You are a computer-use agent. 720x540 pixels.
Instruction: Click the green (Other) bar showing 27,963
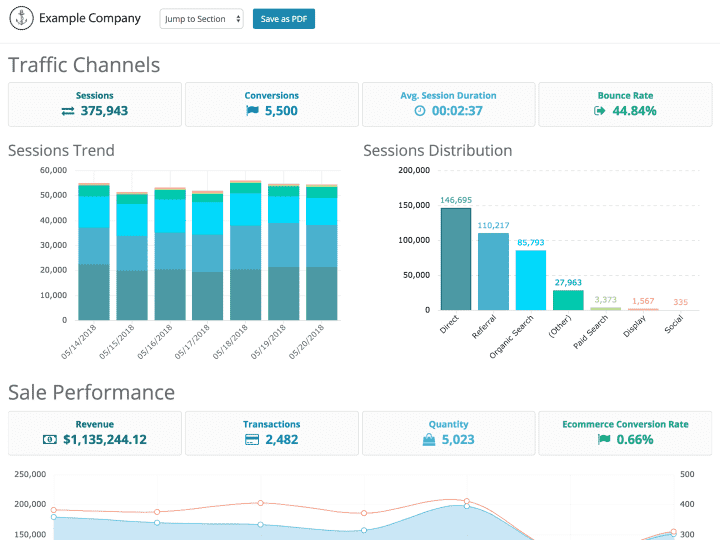click(568, 300)
